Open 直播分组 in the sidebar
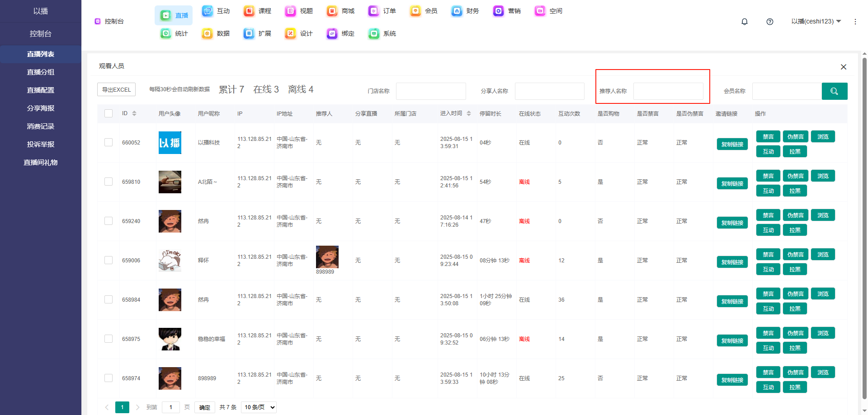Viewport: 868px width, 415px height. 41,72
